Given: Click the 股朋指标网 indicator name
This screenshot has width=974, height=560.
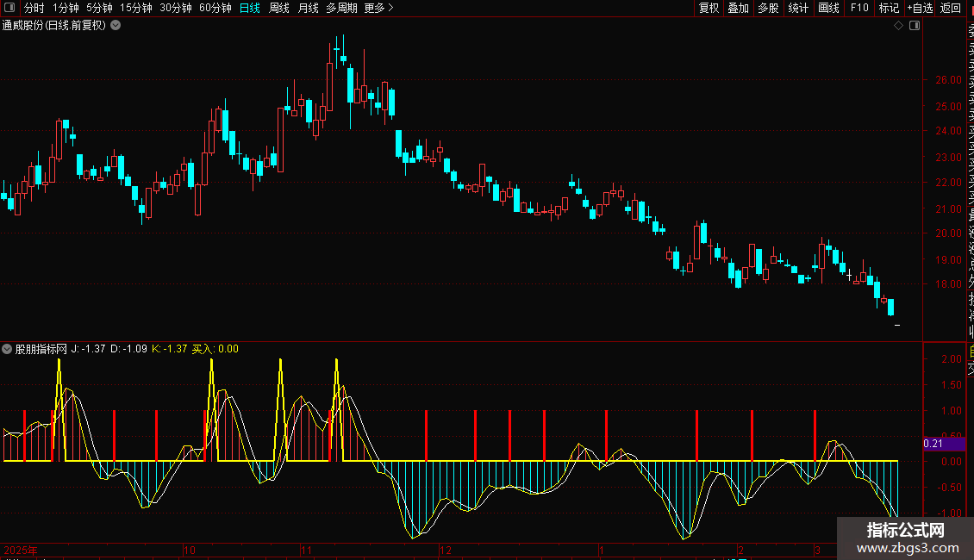Looking at the screenshot, I should [x=41, y=349].
